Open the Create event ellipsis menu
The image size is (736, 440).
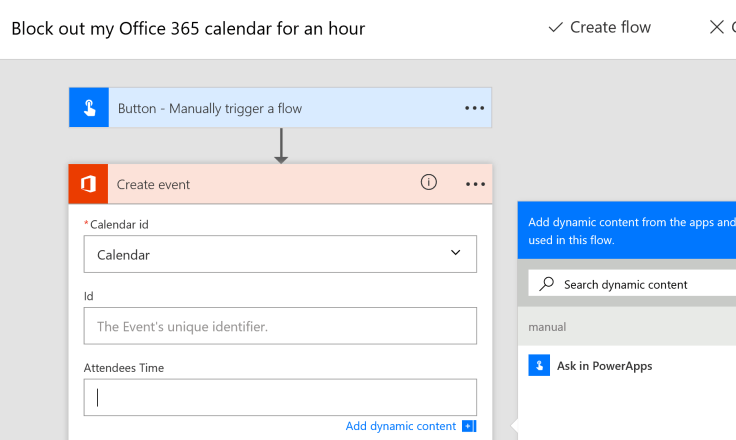click(475, 184)
